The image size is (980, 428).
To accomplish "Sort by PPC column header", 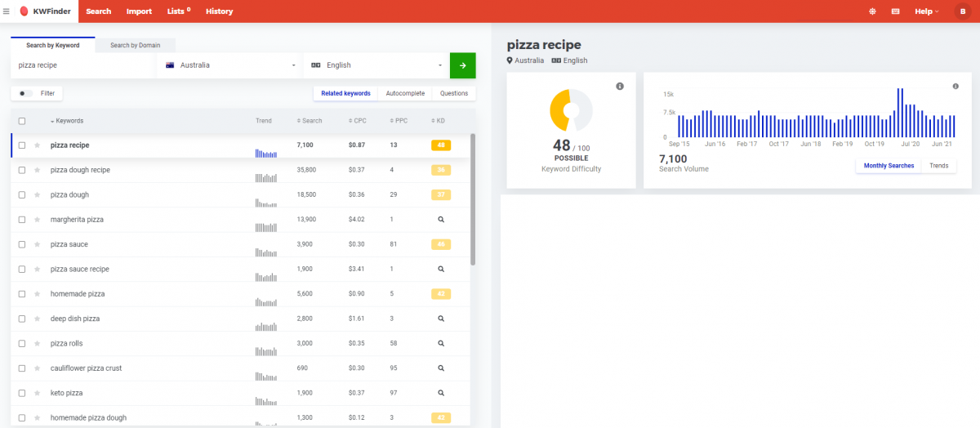I will 398,121.
